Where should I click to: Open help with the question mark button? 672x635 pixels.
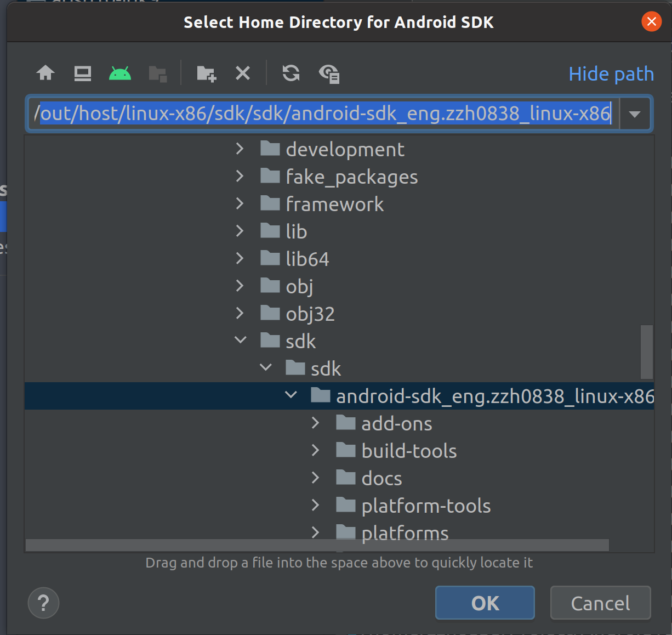(x=43, y=603)
